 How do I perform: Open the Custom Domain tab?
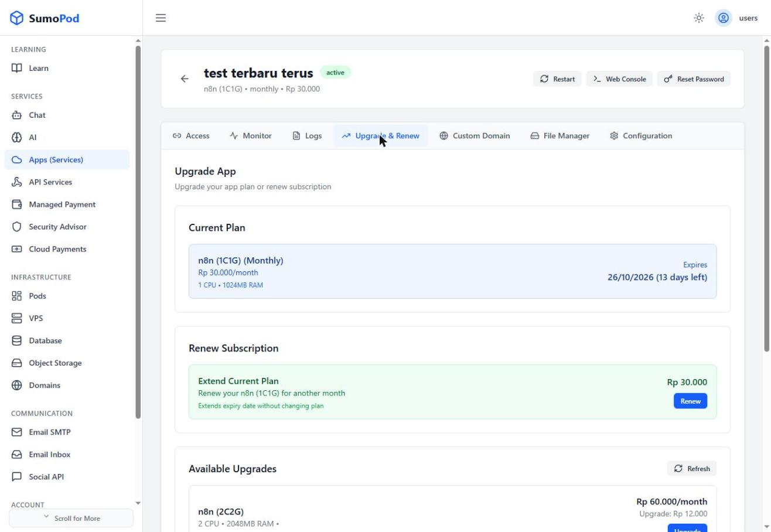click(475, 135)
